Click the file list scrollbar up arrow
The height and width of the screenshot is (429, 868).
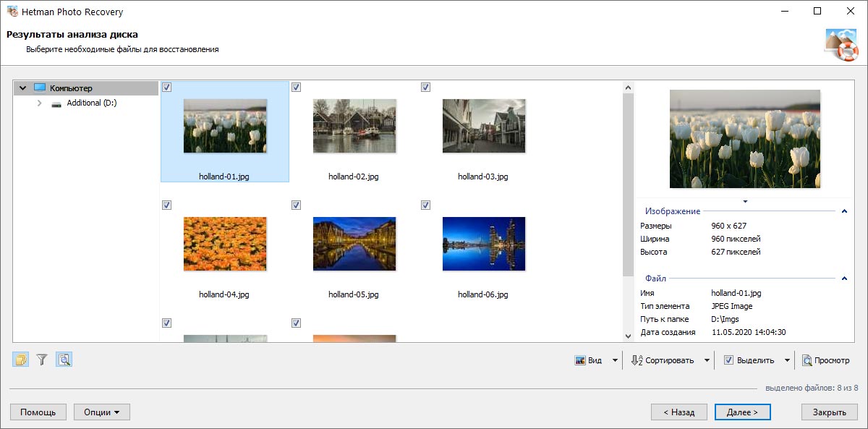coord(628,86)
